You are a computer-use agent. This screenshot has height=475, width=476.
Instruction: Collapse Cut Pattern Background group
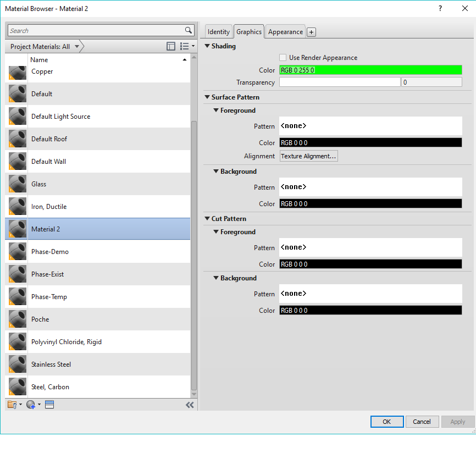(216, 278)
